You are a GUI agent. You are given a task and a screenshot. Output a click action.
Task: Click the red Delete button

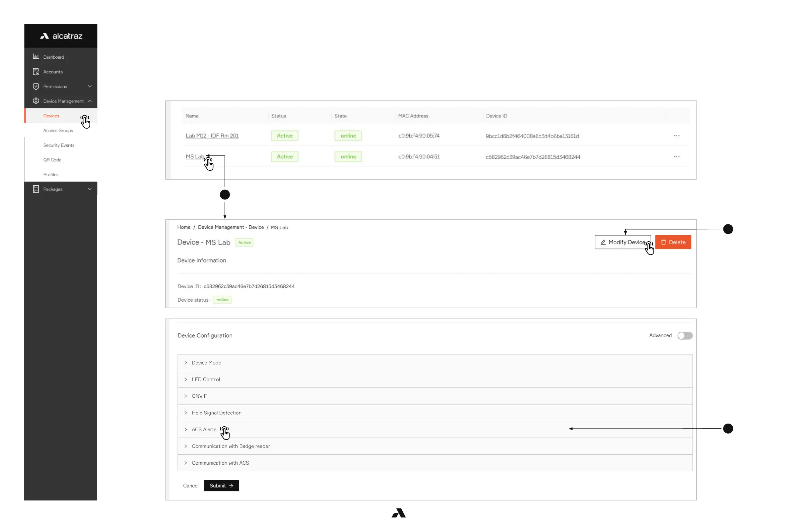click(672, 242)
